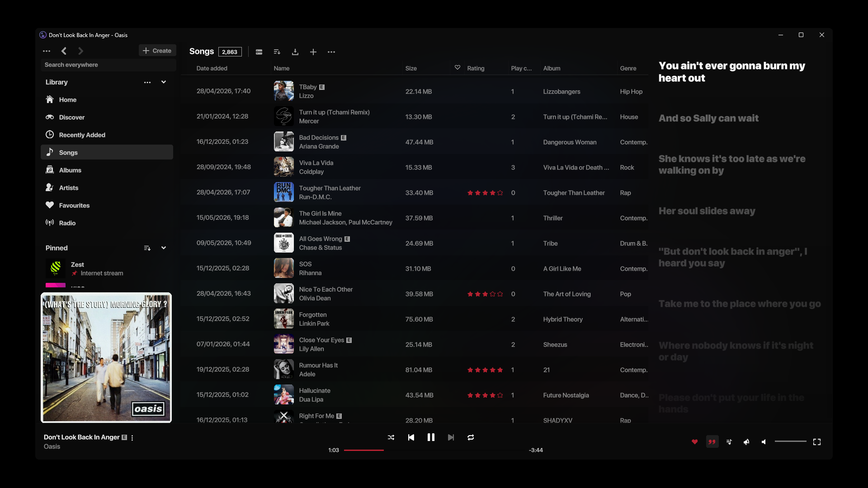Open the top-left three-dots app menu

[x=47, y=51]
